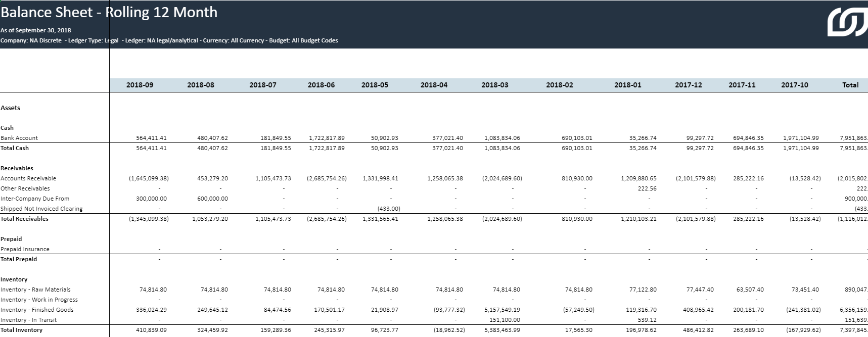This screenshot has height=337, width=868.
Task: Click Total Cash value 1,971,104.99
Action: [x=801, y=148]
